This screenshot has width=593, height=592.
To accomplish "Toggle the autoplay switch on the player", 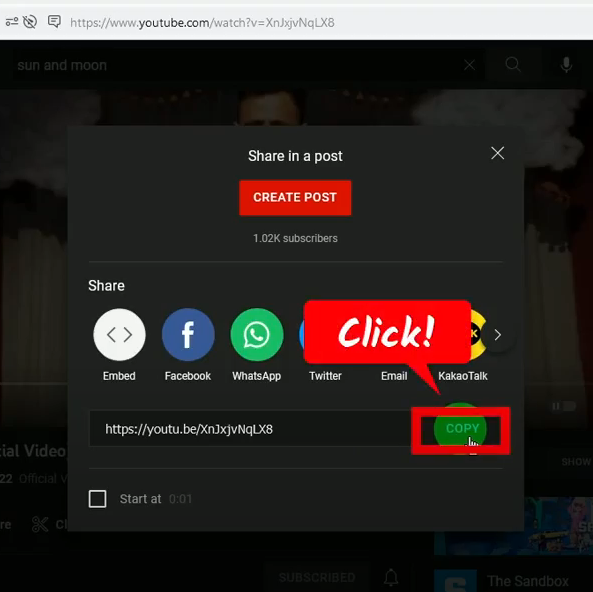I will (564, 406).
